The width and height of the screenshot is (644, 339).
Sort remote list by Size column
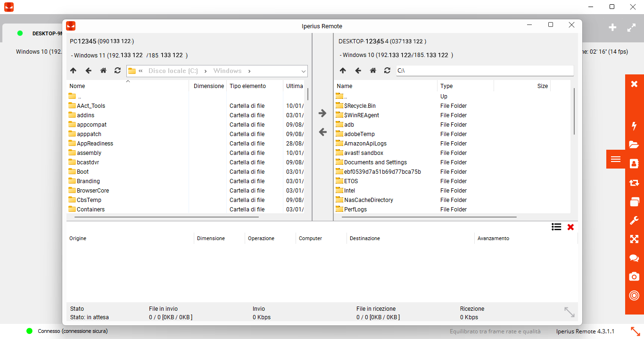(x=522, y=86)
